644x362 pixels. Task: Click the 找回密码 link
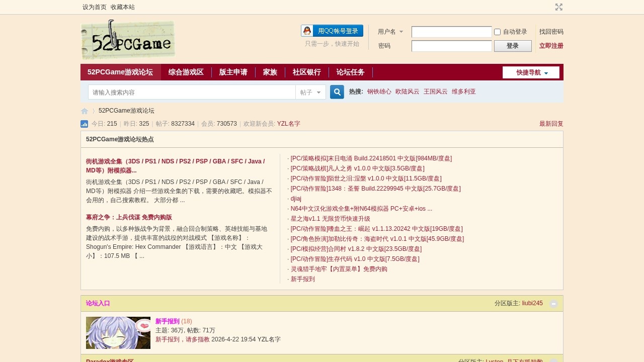(x=551, y=32)
